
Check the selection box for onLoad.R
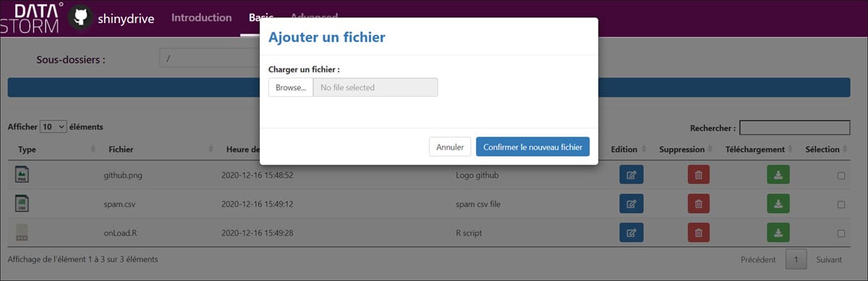[x=841, y=233]
